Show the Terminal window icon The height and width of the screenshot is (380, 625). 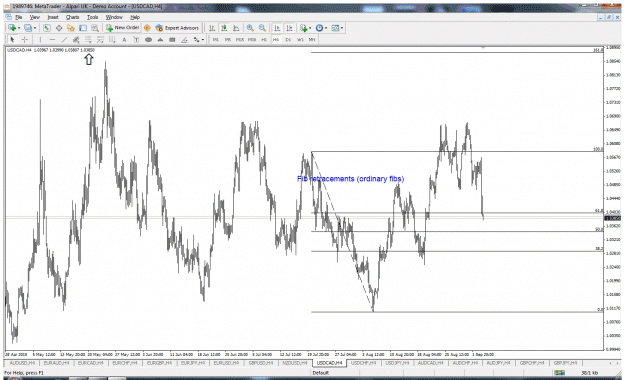(x=83, y=28)
